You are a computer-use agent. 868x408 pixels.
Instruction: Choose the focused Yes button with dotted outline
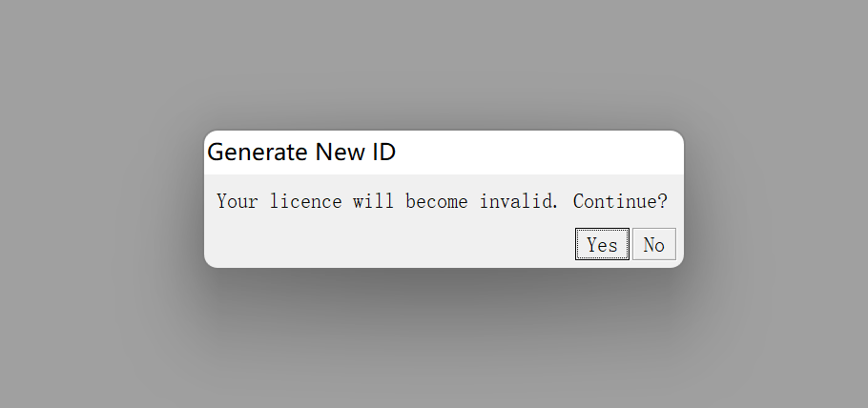click(x=602, y=244)
